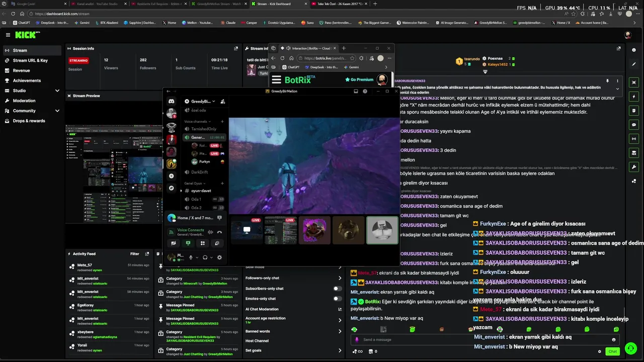Go to the Revenue page
Image resolution: width=644 pixels, height=362 pixels.
[x=31, y=70]
